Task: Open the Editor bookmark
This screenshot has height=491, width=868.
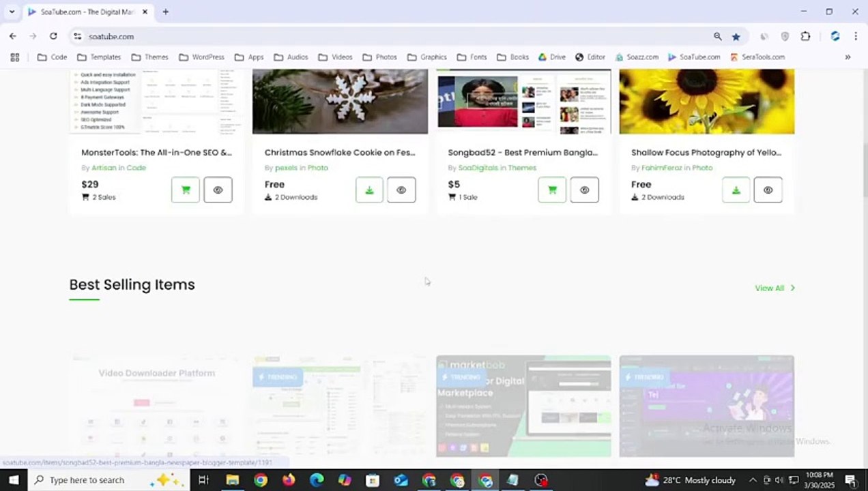Action: click(x=590, y=57)
